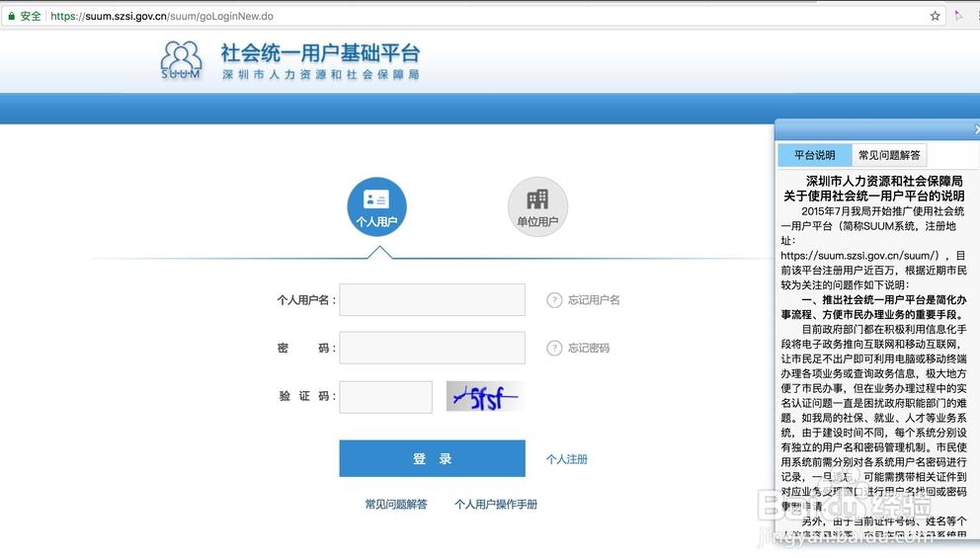Focus the 个人用户名 input field
Screen dimensions: 980x558
(x=433, y=300)
